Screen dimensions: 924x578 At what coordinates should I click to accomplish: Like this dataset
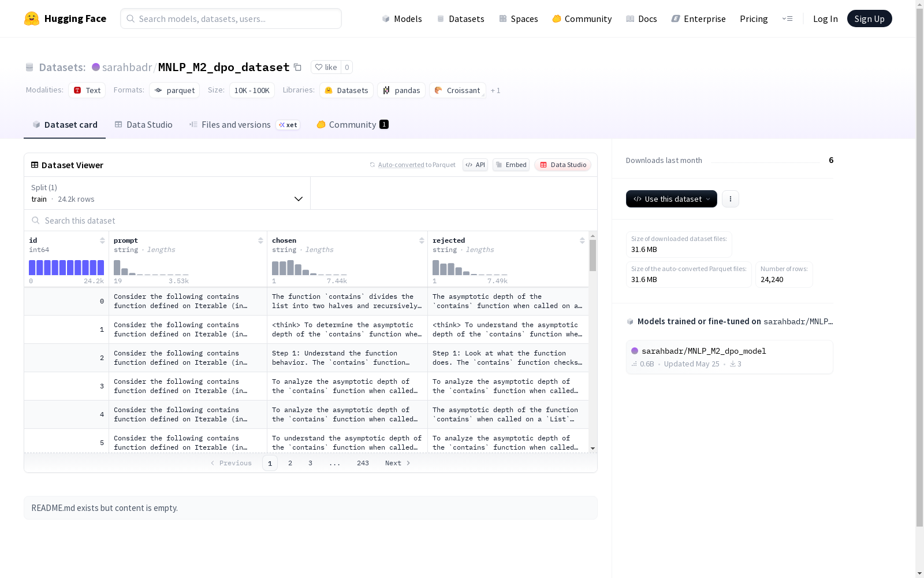click(326, 67)
